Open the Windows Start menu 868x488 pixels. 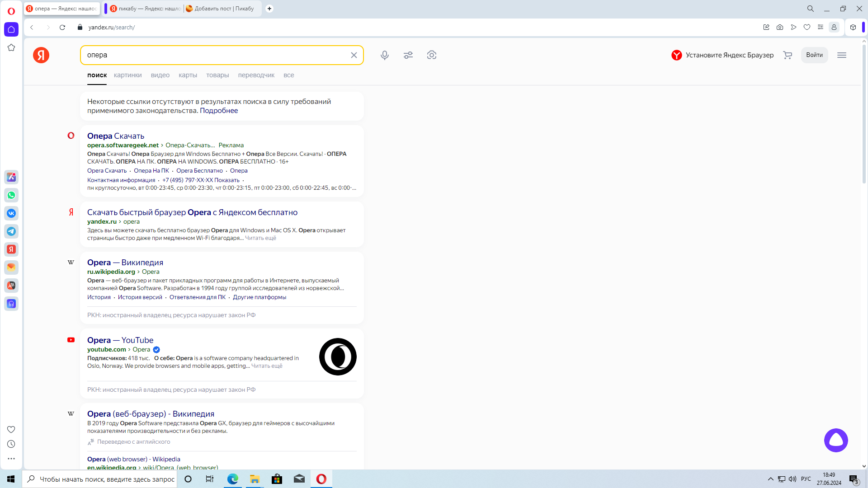[x=11, y=479]
